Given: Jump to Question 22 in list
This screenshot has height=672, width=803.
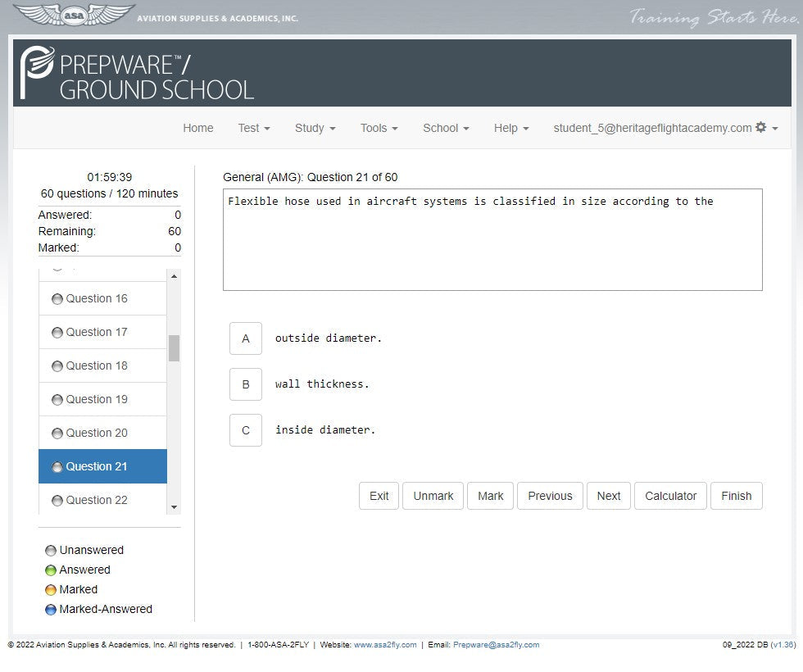Looking at the screenshot, I should pyautogui.click(x=97, y=500).
